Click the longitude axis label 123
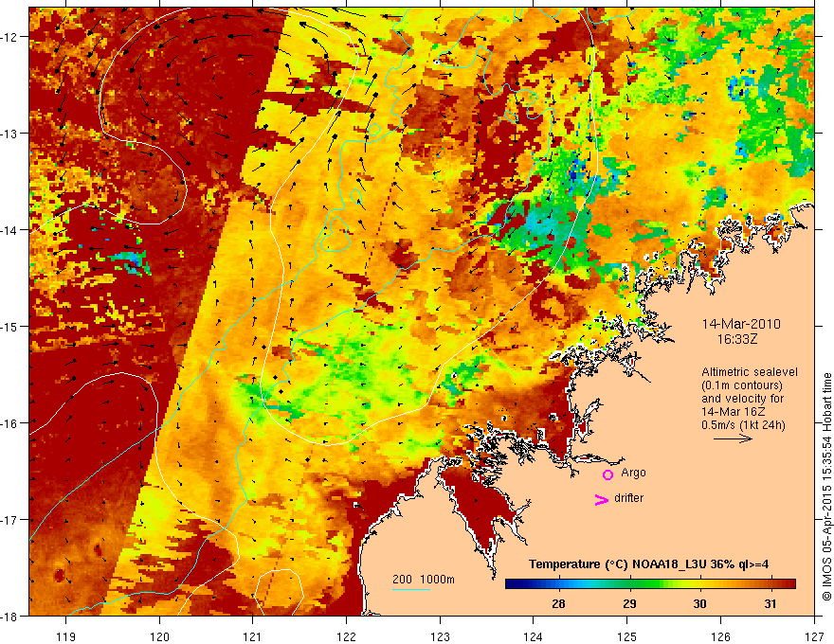The image size is (834, 644). click(440, 636)
